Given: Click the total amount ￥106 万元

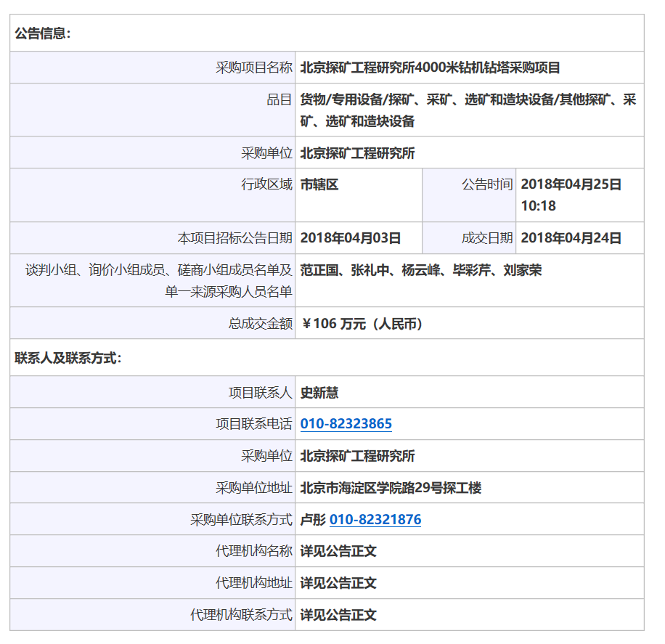Looking at the screenshot, I should coord(362,324).
